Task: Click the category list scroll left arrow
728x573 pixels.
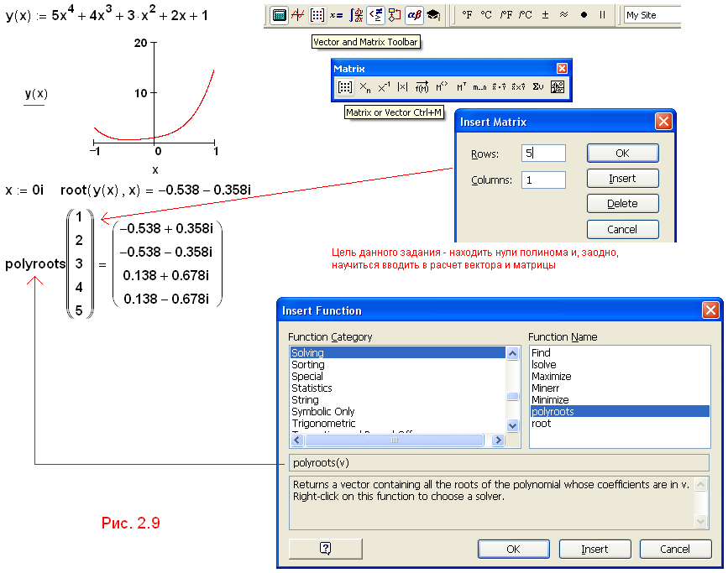Action: coord(297,440)
